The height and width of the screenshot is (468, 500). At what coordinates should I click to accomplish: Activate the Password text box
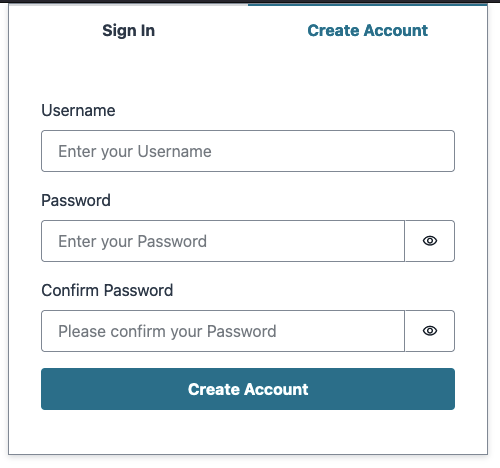point(223,241)
